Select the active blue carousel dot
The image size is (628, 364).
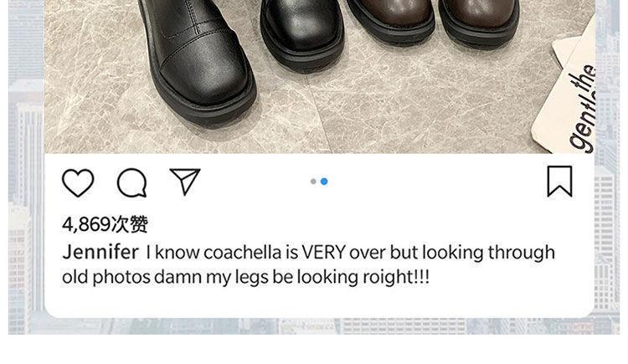[324, 182]
